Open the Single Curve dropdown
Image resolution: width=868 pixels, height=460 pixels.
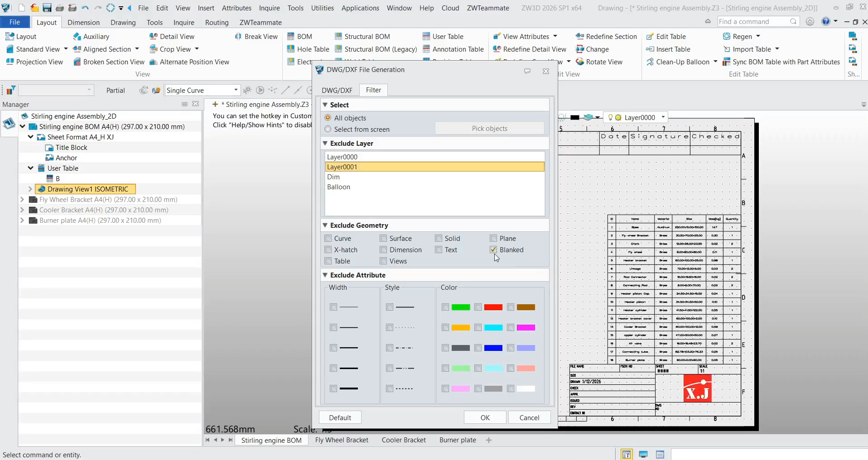pos(236,90)
